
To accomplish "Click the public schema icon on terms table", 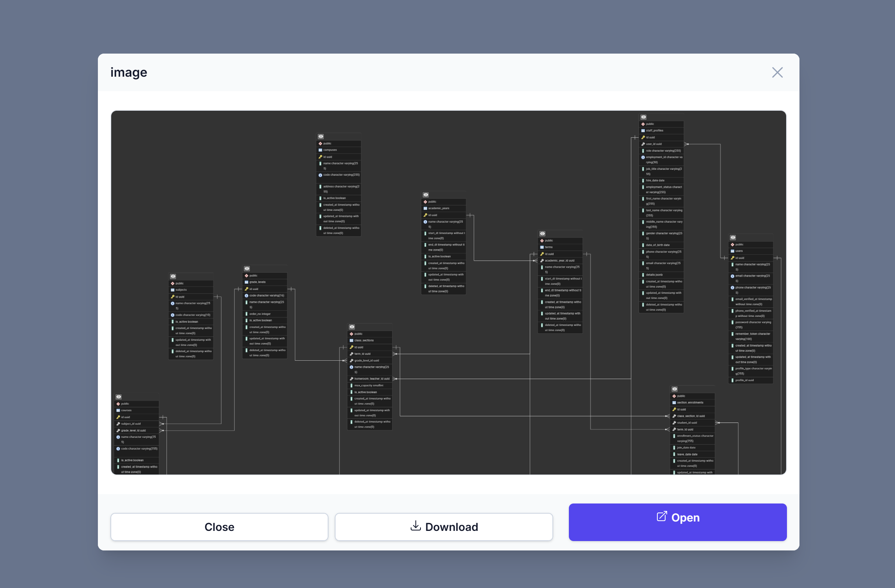I will pos(542,241).
